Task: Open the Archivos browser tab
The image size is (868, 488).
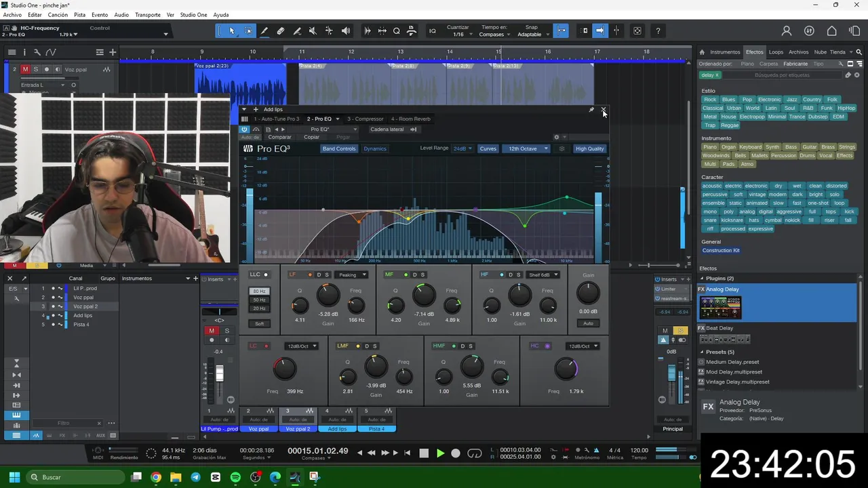Action: tap(799, 52)
